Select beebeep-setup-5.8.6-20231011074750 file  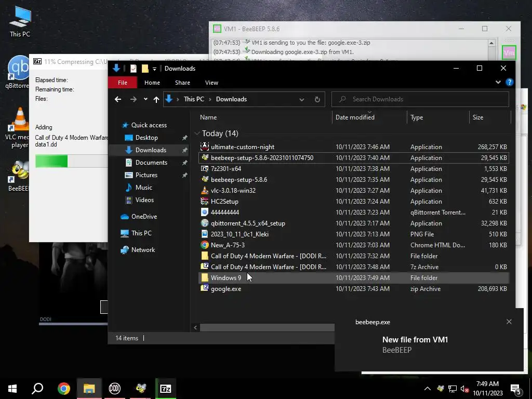(353, 158)
